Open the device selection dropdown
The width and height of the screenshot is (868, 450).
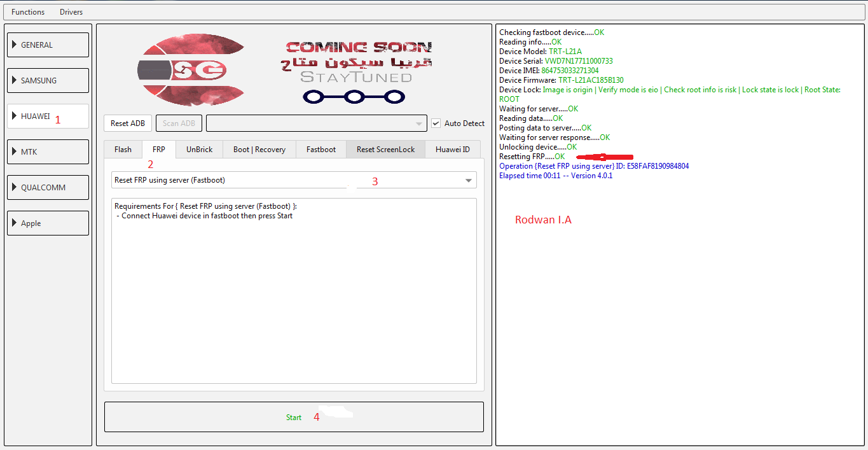coord(316,123)
